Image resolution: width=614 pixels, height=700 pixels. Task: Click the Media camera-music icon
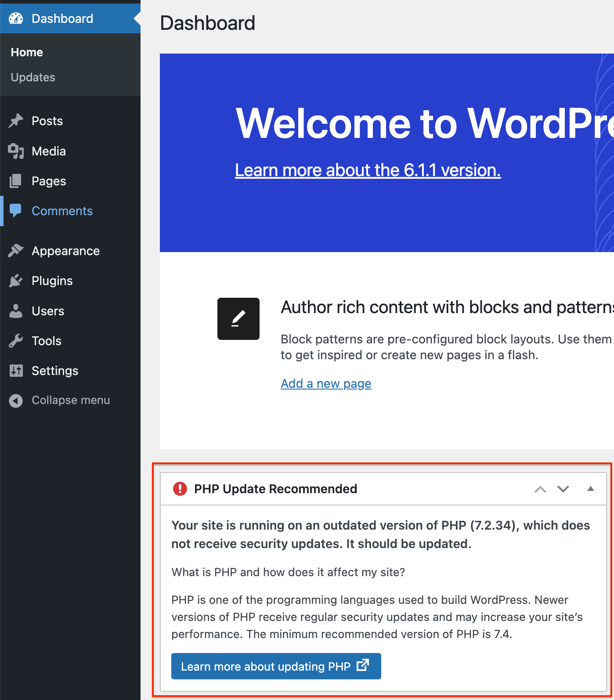click(16, 151)
